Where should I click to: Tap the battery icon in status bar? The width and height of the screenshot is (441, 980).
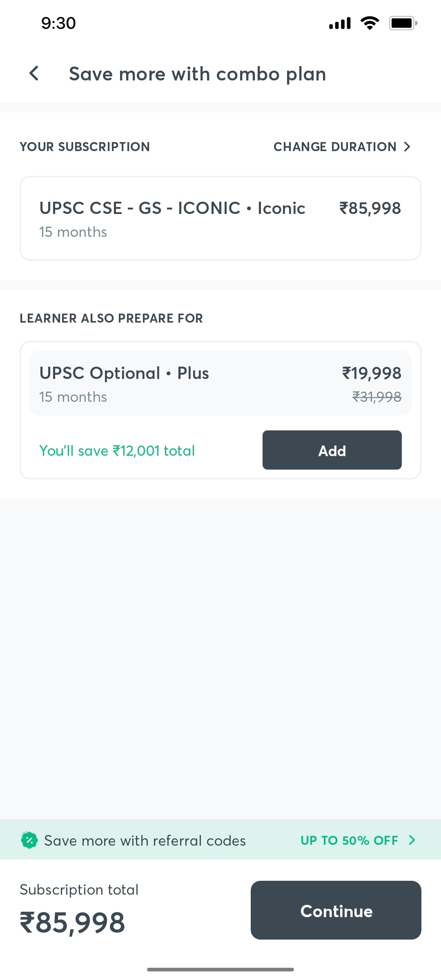point(402,23)
